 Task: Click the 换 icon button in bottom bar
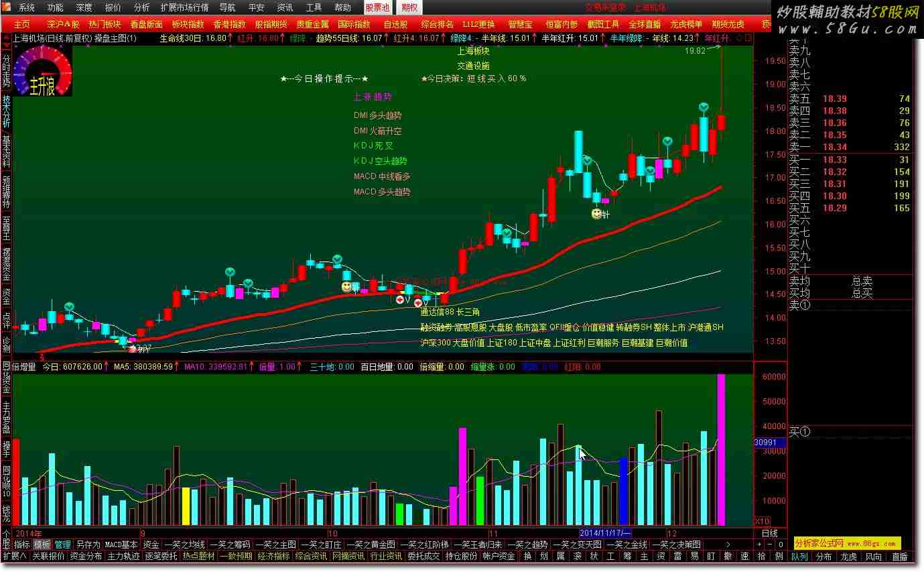pos(527,556)
